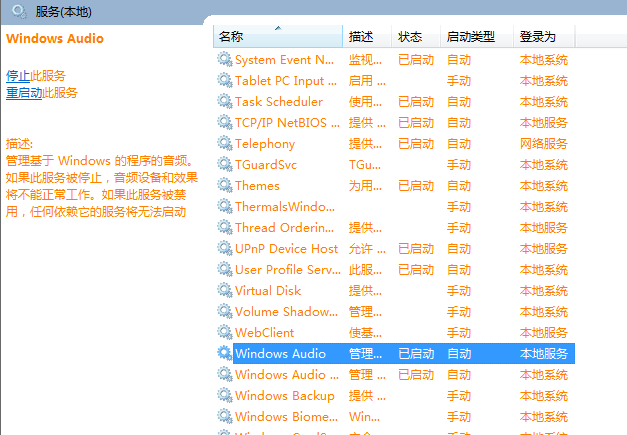
Task: Select the TGuardSvc service name
Action: pos(266,165)
